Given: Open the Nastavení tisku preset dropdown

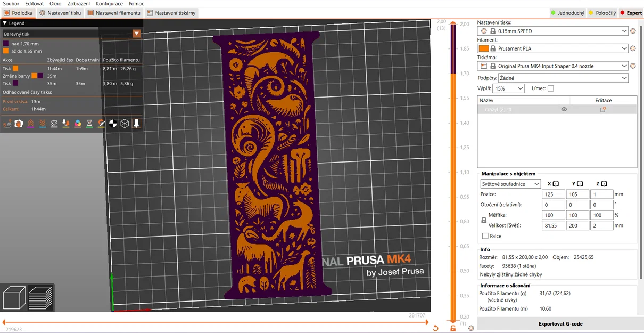Looking at the screenshot, I should point(553,31).
